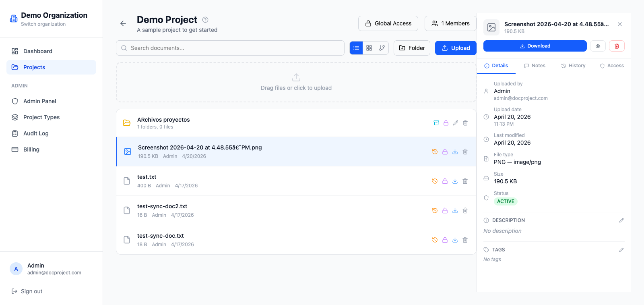Sign out of the account
This screenshot has width=644, height=305.
27,291
